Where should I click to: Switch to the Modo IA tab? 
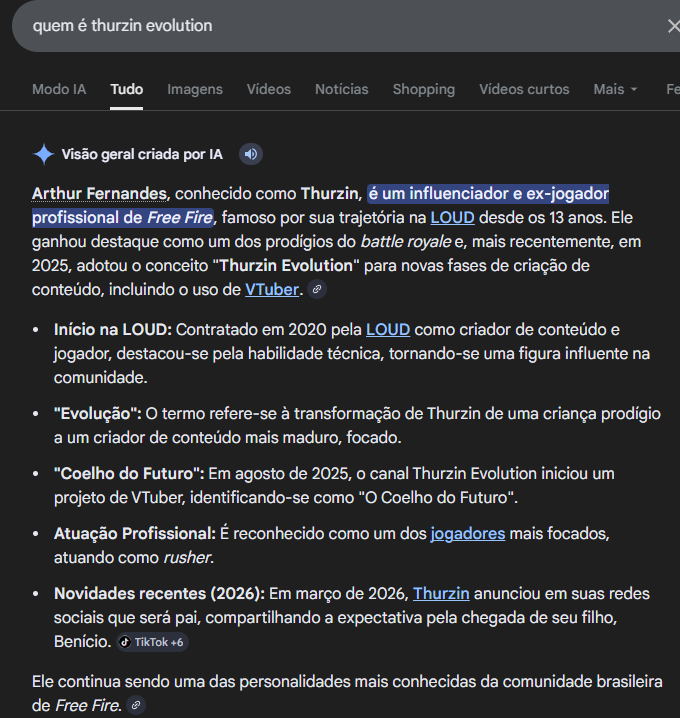pyautogui.click(x=59, y=89)
